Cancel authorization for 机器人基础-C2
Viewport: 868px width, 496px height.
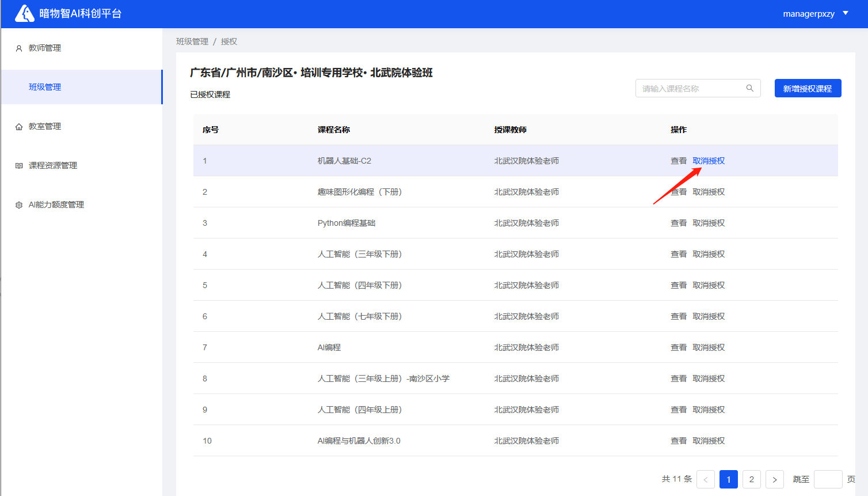click(x=709, y=161)
